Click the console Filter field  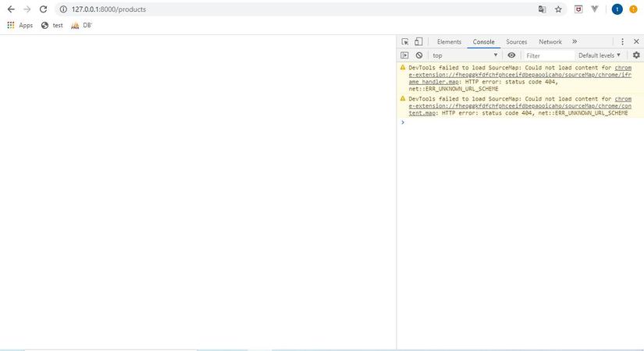click(x=549, y=55)
